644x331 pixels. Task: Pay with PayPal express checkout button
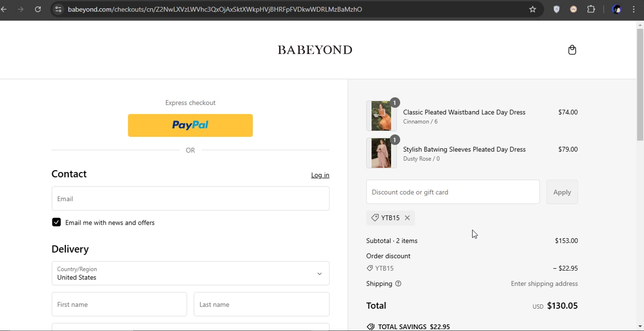(190, 125)
